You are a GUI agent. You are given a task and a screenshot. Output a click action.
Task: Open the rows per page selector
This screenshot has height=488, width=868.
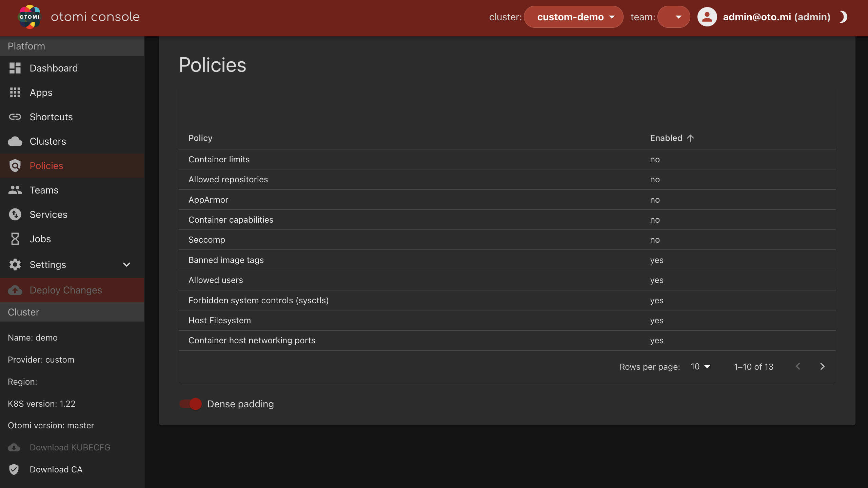(x=700, y=367)
